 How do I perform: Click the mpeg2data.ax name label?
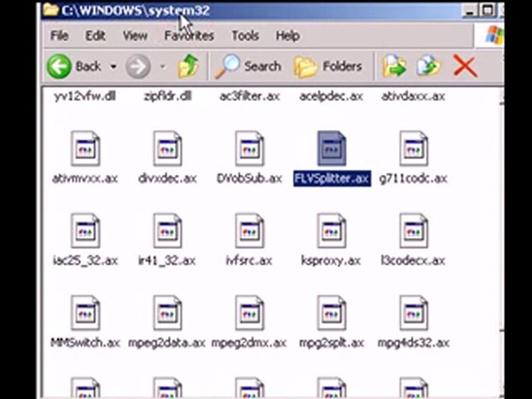tap(167, 342)
